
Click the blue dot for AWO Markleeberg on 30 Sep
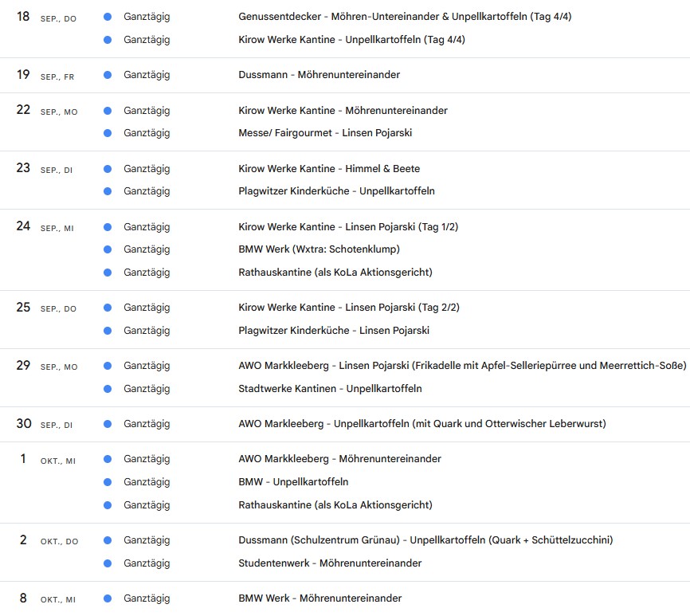click(108, 424)
